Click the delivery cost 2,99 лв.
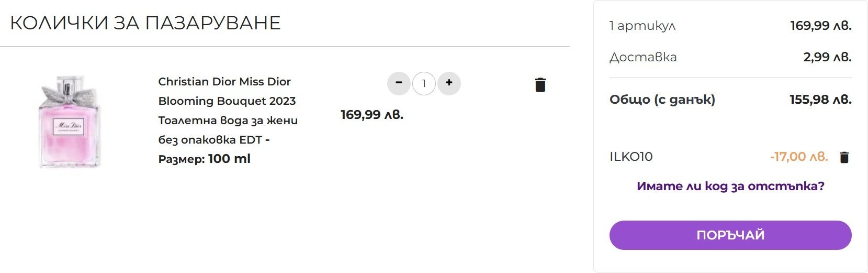This screenshot has height=273, width=868. [827, 57]
